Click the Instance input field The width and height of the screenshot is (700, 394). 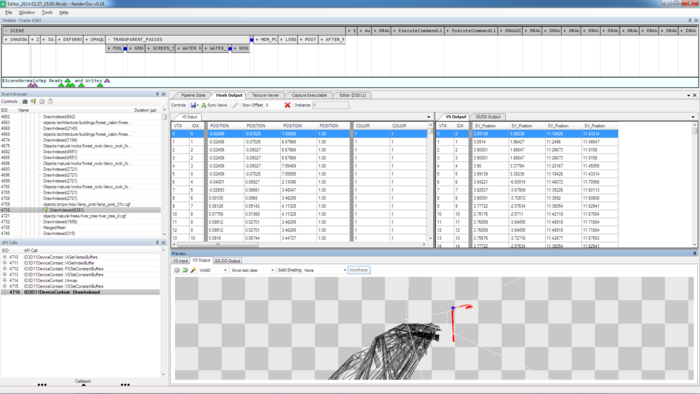point(330,105)
